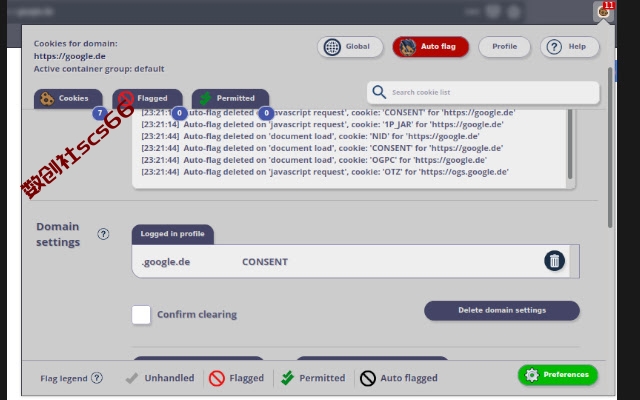Click the CONSENT cookie name in list
640x400 pixels.
tap(265, 262)
